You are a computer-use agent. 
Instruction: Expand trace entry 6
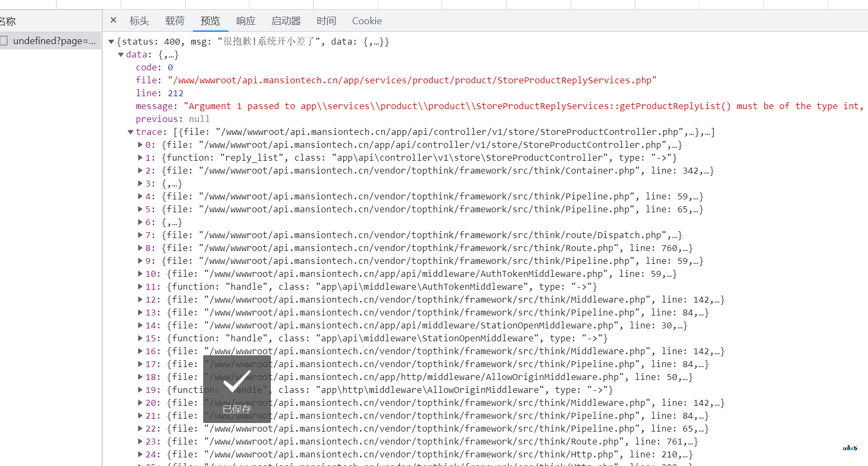pos(140,222)
